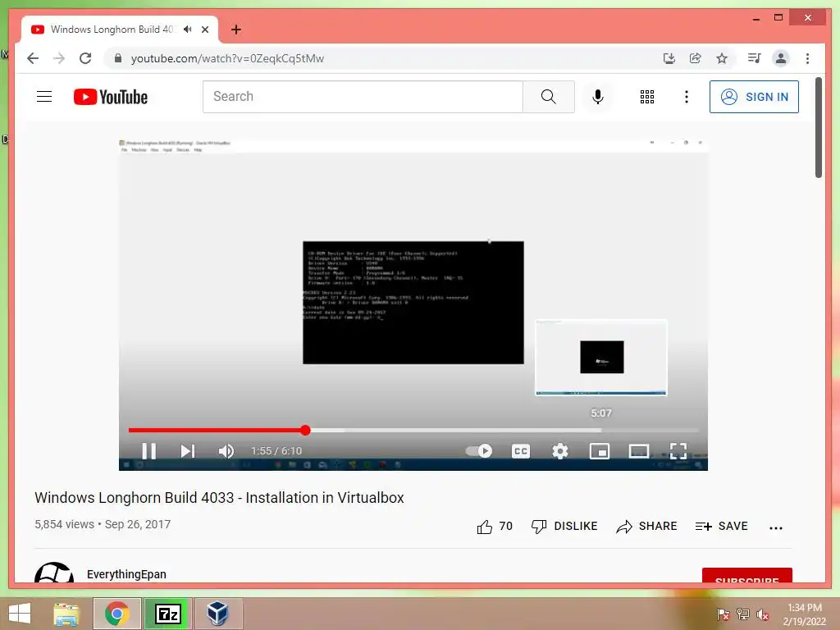Close the Windows Longhorn Build tab

(x=205, y=30)
